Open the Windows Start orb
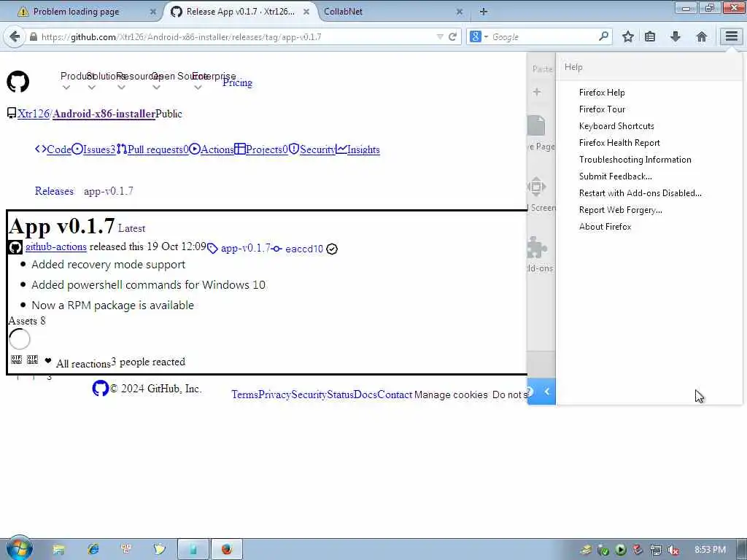The width and height of the screenshot is (747, 560). point(19,548)
